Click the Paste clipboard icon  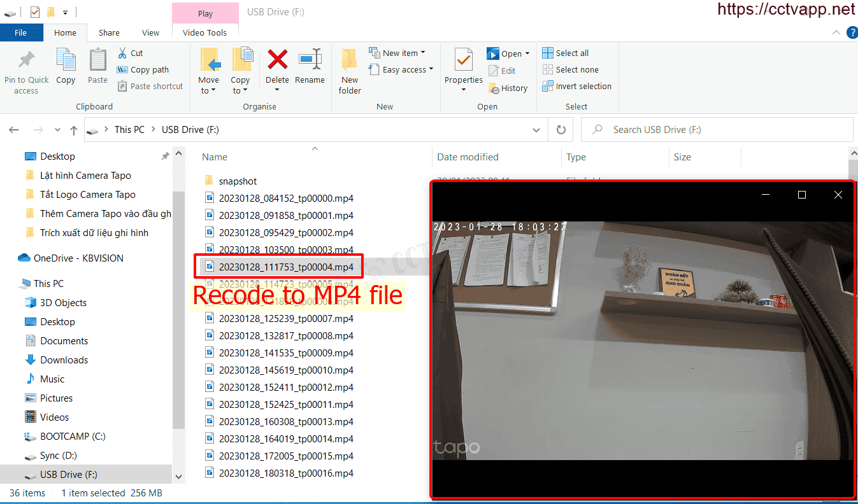click(x=97, y=60)
